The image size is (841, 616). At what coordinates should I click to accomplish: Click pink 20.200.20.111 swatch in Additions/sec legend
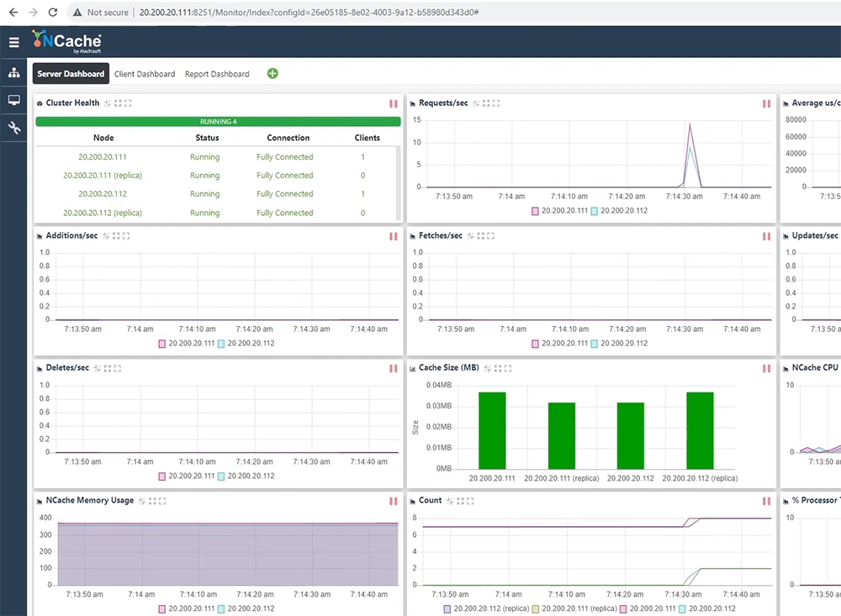click(162, 344)
